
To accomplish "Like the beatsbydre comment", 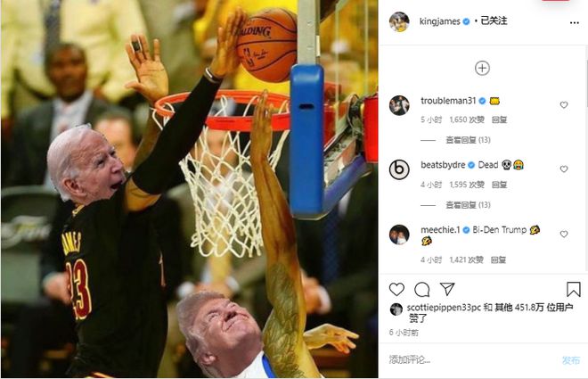I will [564, 169].
